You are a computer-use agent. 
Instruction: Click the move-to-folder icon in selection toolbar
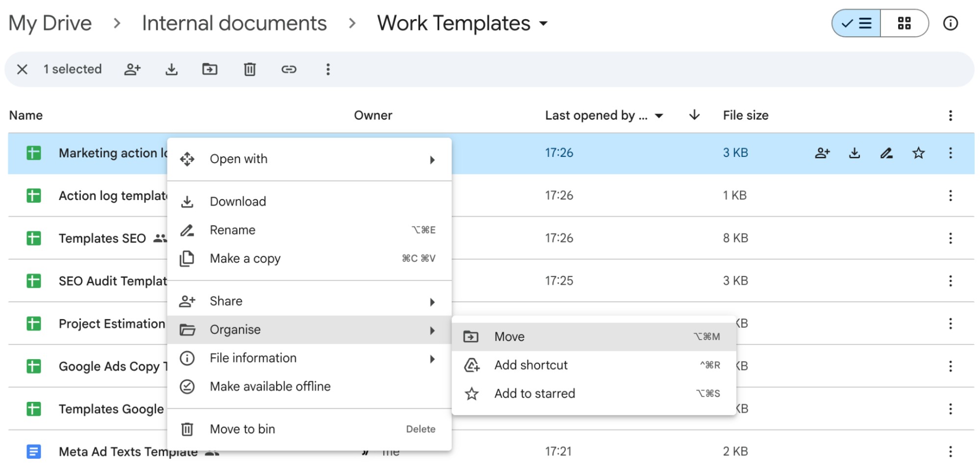tap(210, 70)
